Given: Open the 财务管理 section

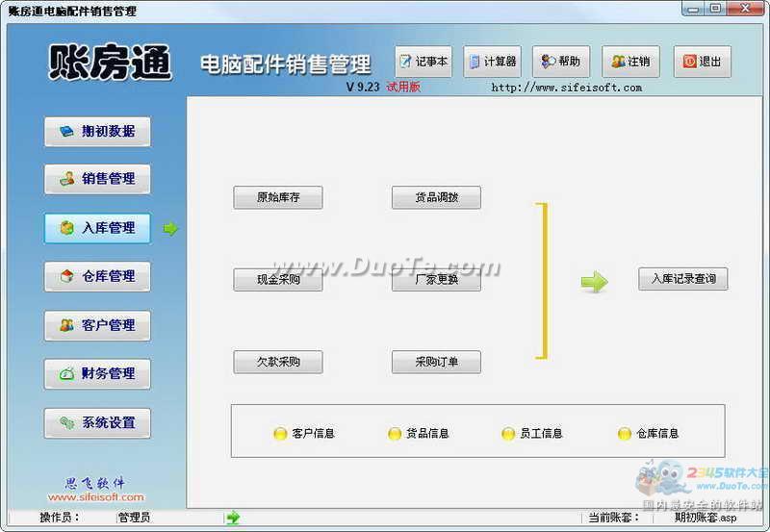Looking at the screenshot, I should pyautogui.click(x=97, y=374).
